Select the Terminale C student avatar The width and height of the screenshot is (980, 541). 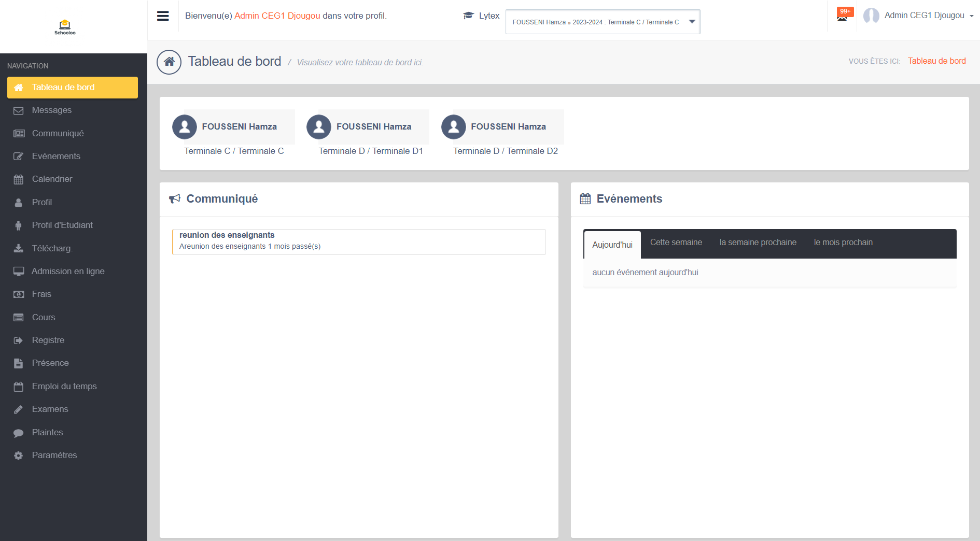click(x=185, y=127)
